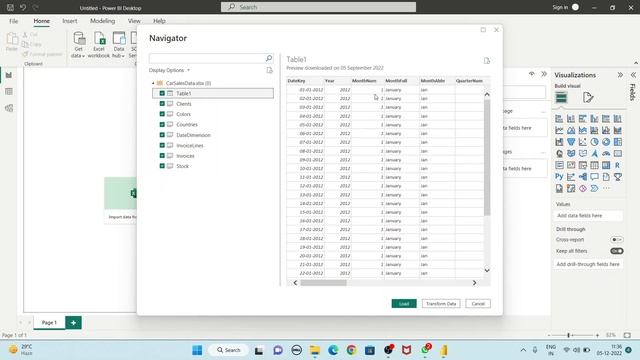Click Sign in at the top

pos(560,7)
